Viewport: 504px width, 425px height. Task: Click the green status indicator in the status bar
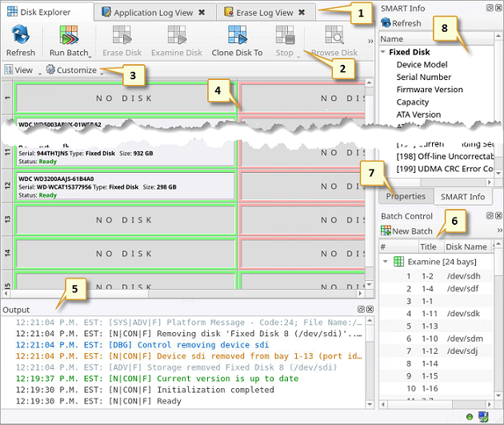470,417
